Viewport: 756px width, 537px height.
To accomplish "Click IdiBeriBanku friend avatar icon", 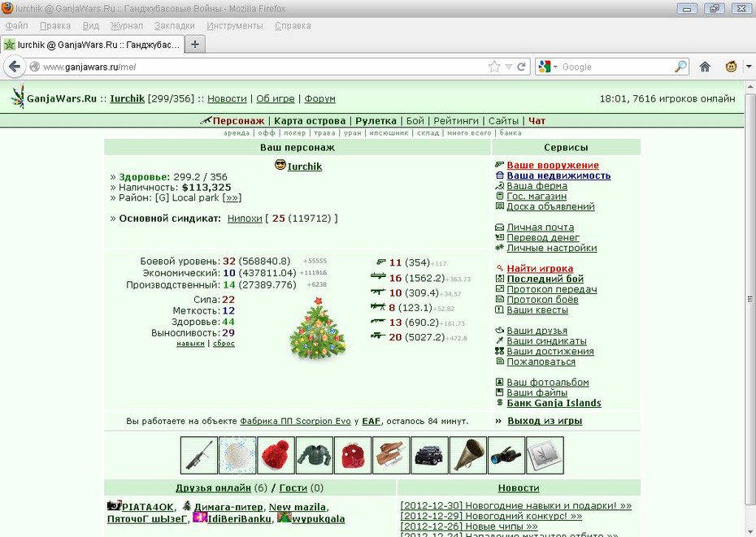I will tap(200, 518).
